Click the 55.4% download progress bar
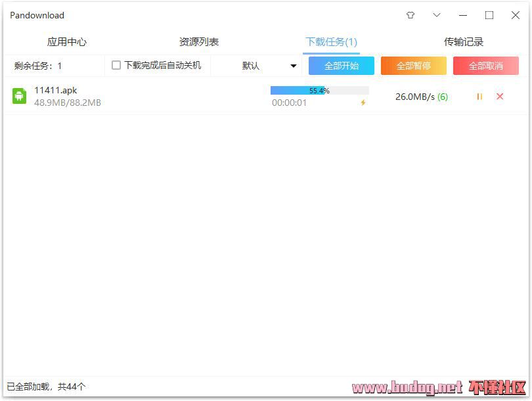 point(319,91)
